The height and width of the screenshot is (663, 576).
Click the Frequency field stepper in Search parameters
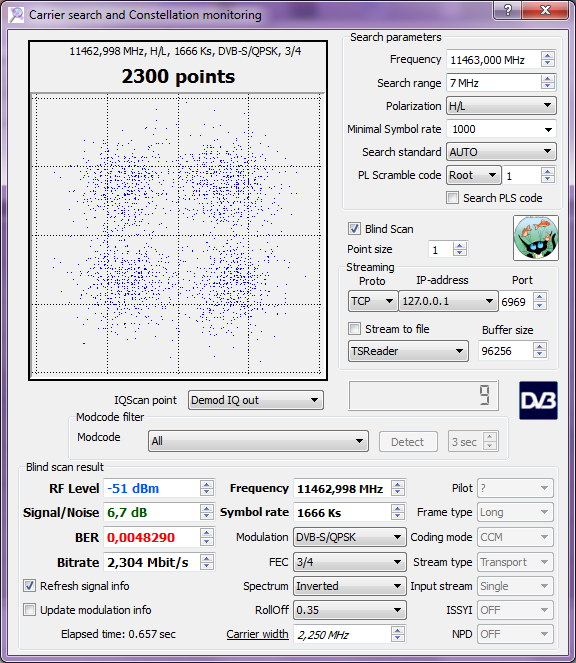pos(548,60)
